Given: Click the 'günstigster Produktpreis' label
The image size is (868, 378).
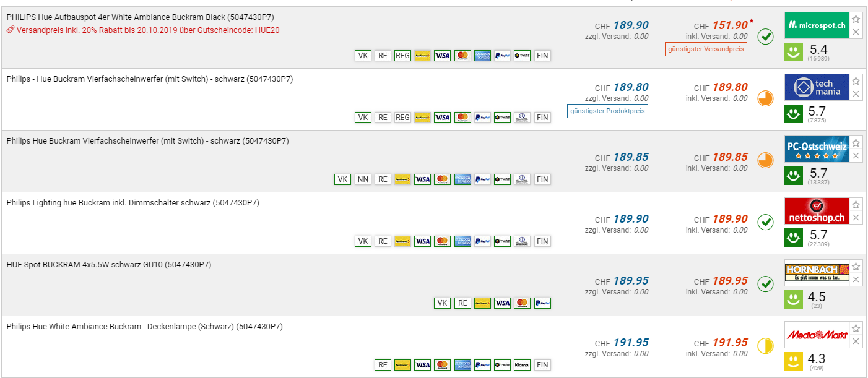Looking at the screenshot, I should click(x=607, y=111).
